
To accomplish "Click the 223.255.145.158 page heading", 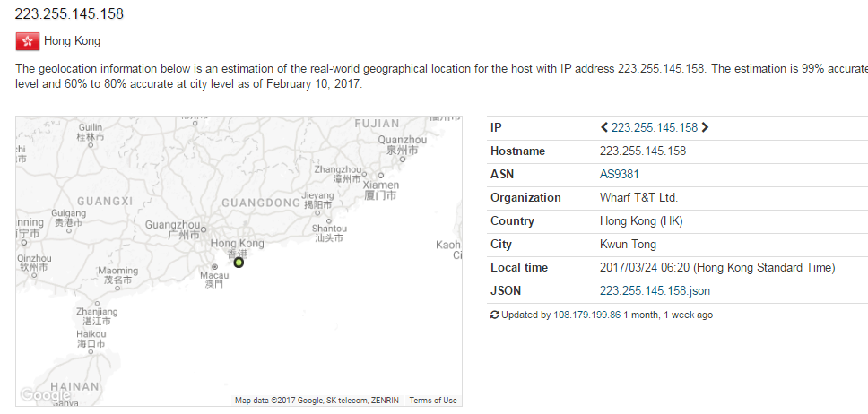I will [69, 14].
